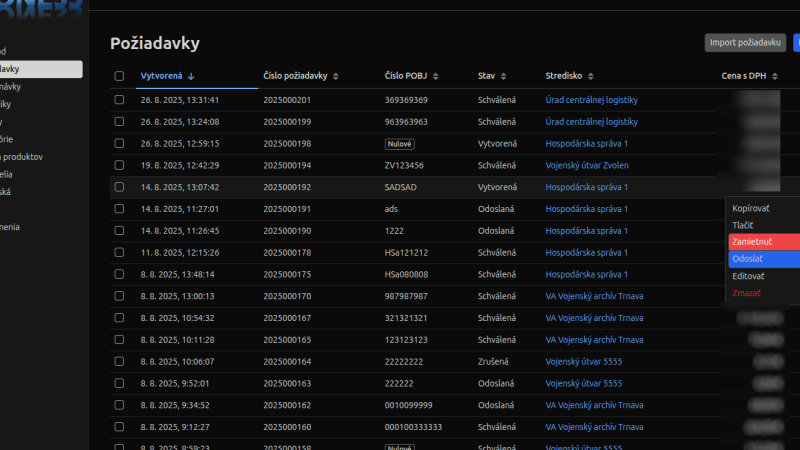Sort table by Vytvorená column header
The width and height of the screenshot is (800, 450).
pos(161,76)
